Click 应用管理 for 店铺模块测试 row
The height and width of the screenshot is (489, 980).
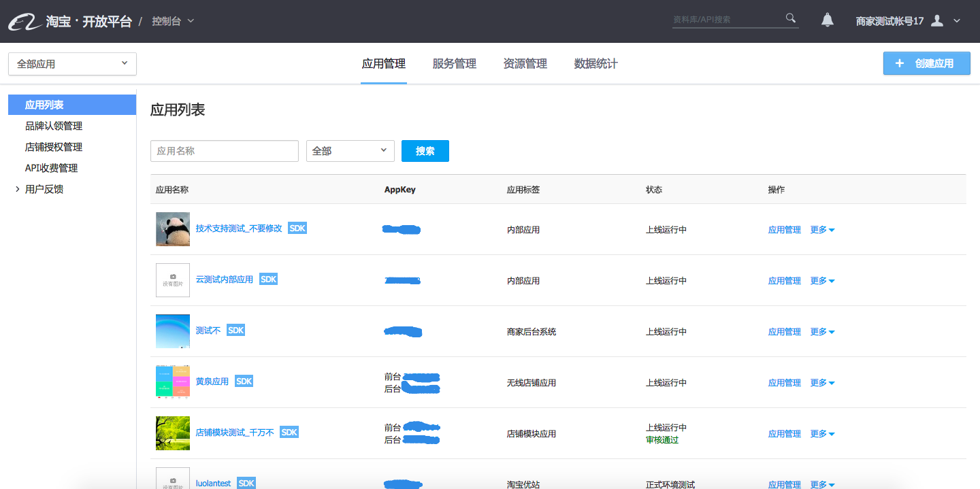[785, 434]
